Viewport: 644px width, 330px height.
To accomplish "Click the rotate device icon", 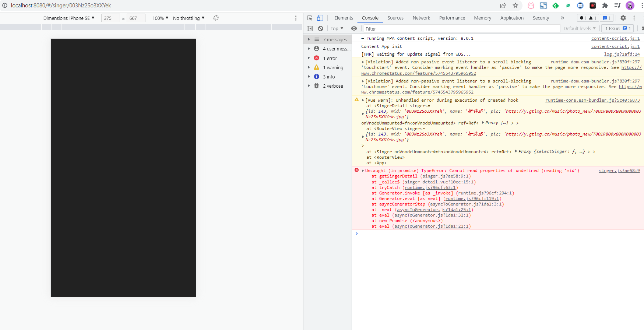I will (x=216, y=18).
